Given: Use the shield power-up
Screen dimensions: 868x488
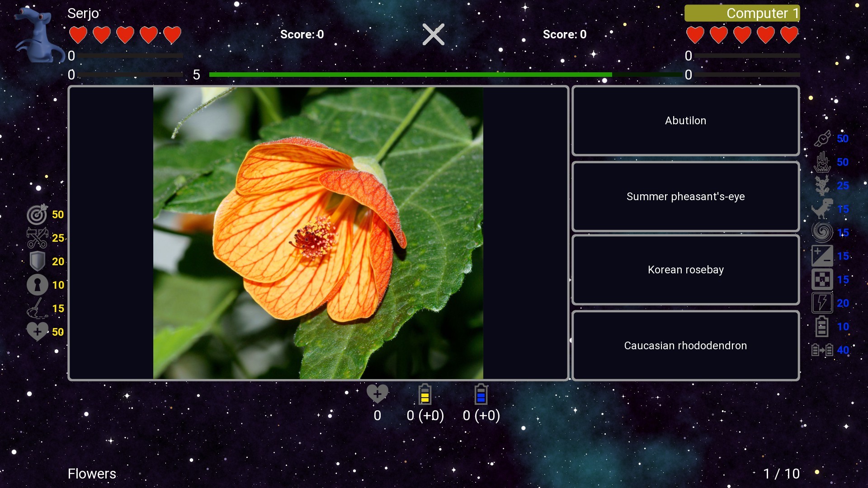Looking at the screenshot, I should tap(38, 261).
